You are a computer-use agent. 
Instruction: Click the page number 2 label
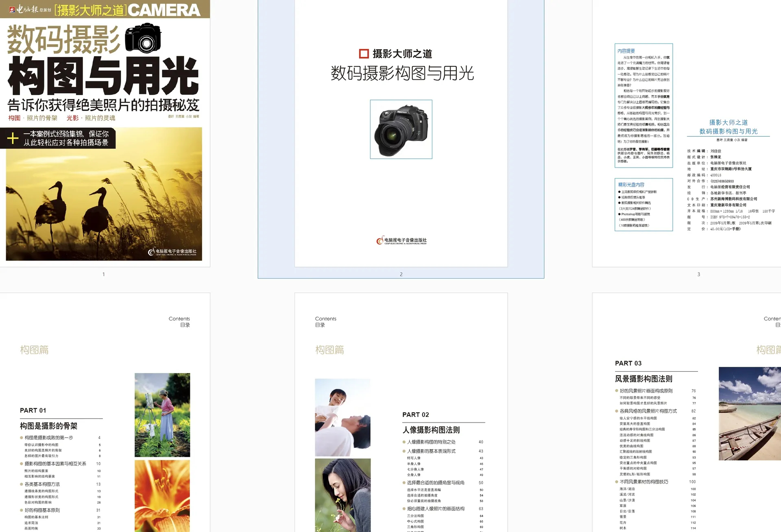401,275
